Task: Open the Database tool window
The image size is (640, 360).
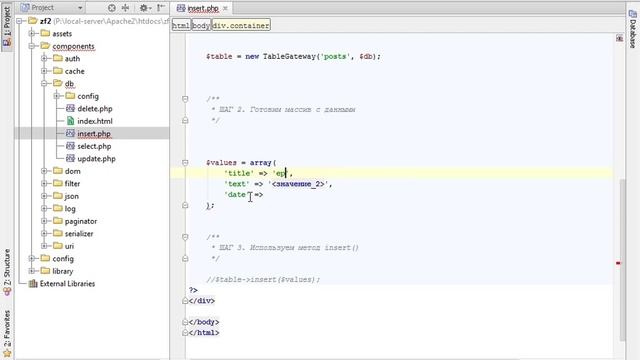Action: (633, 29)
